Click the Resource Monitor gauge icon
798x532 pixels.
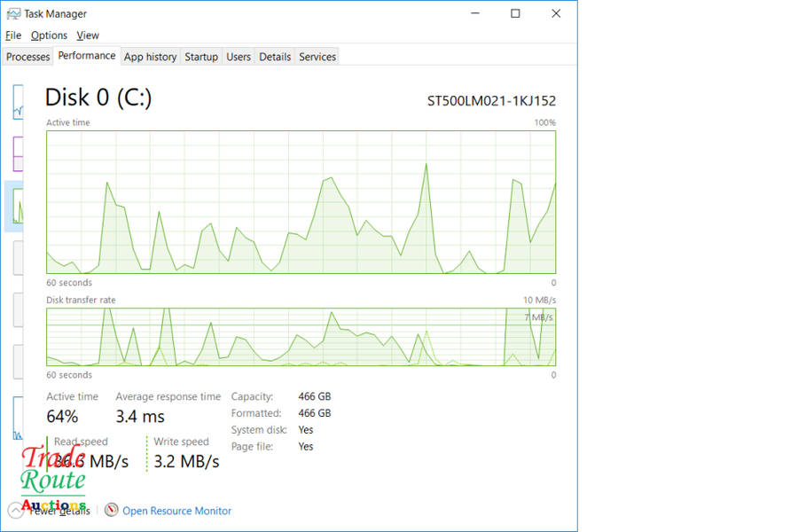coord(111,511)
